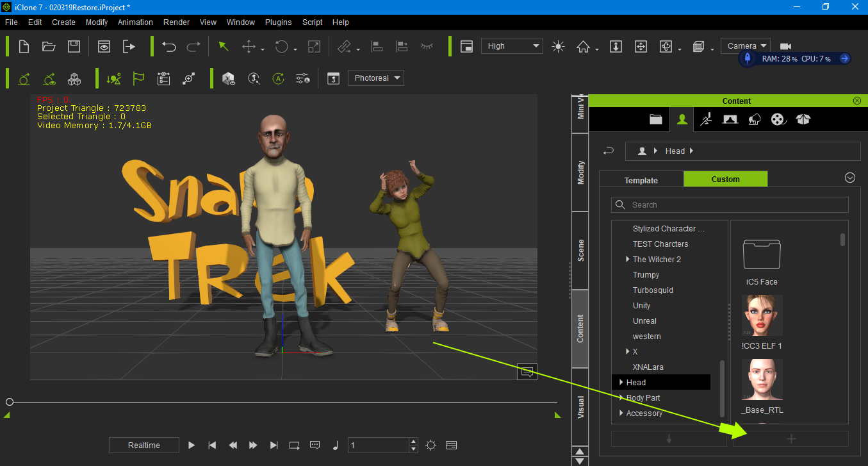Viewport: 868px width, 466px height.
Task: Save the project with the floppy disk icon
Action: [x=74, y=46]
